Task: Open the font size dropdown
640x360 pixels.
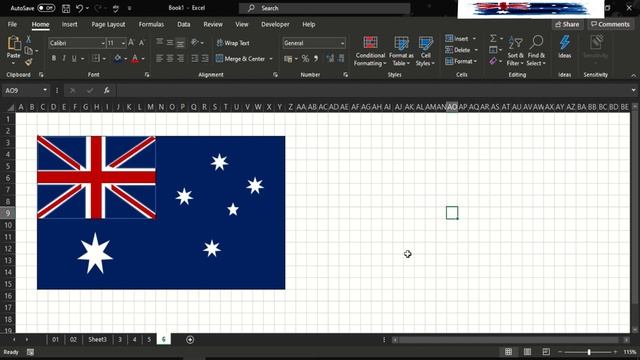Action: [x=123, y=43]
